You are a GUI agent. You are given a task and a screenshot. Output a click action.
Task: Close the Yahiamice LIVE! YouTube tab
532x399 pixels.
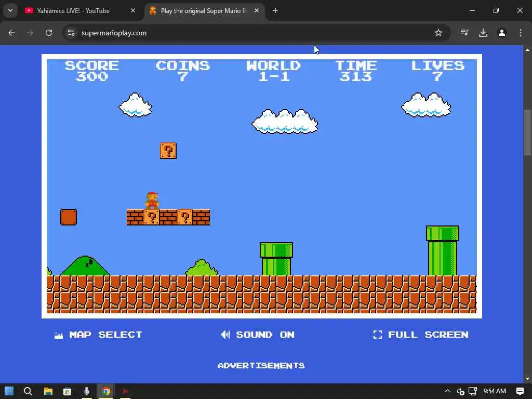[133, 10]
